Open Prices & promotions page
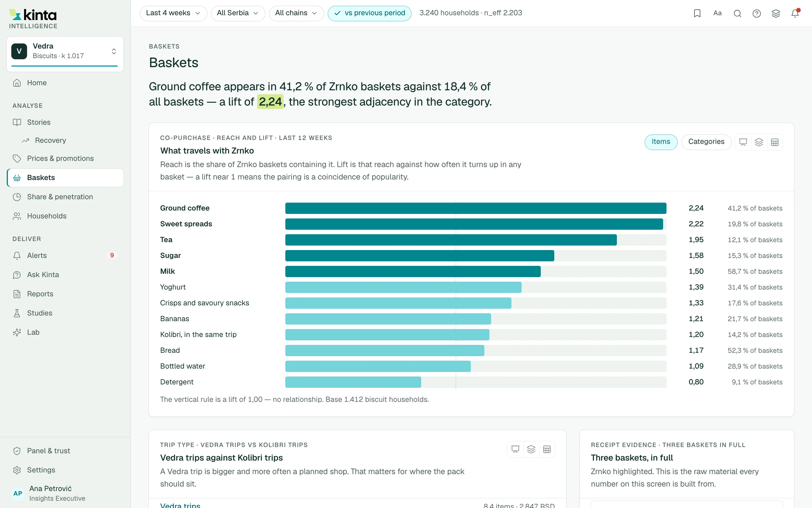This screenshot has width=812, height=508. point(65,159)
